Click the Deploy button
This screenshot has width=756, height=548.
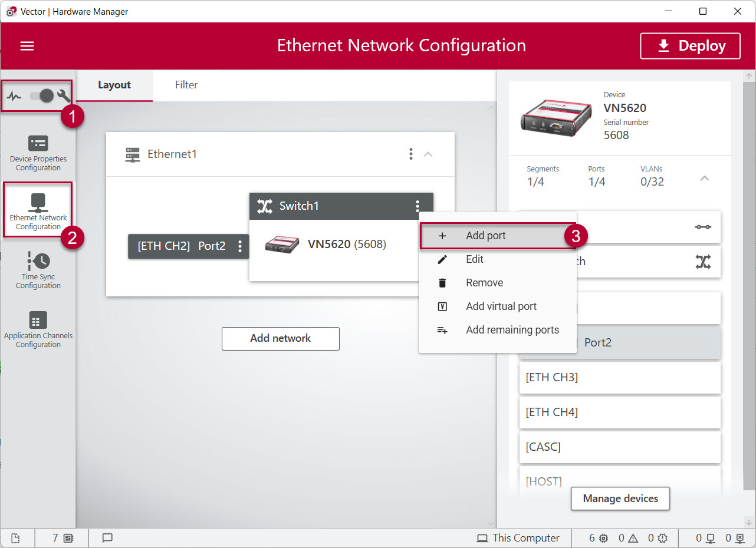point(690,46)
